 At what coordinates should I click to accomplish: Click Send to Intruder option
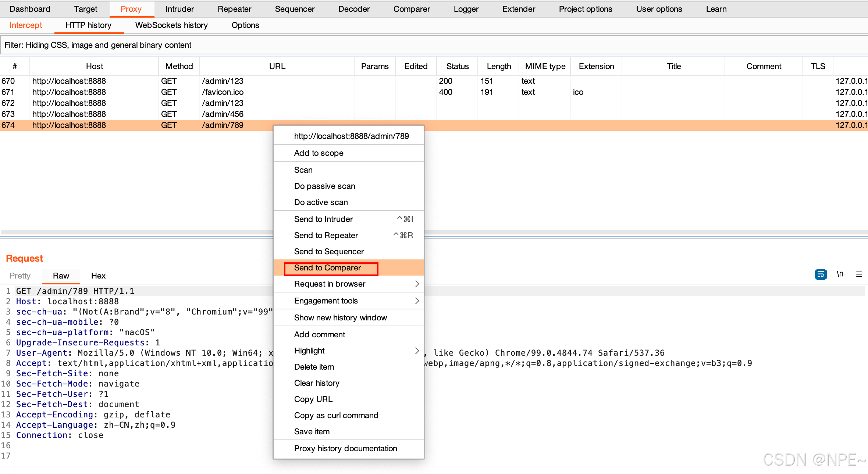pyautogui.click(x=323, y=219)
